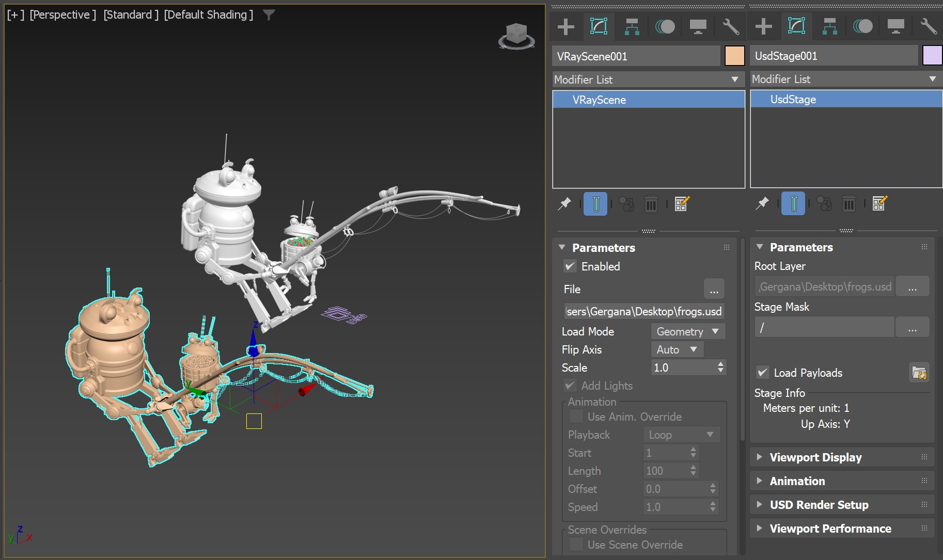Click Make Unique on the UsdStage stack

click(825, 203)
